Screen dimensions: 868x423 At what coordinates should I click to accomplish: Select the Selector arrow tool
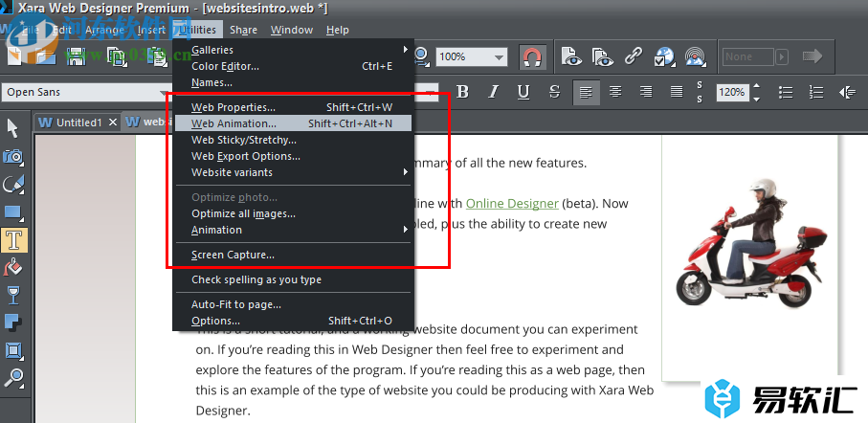click(x=13, y=128)
